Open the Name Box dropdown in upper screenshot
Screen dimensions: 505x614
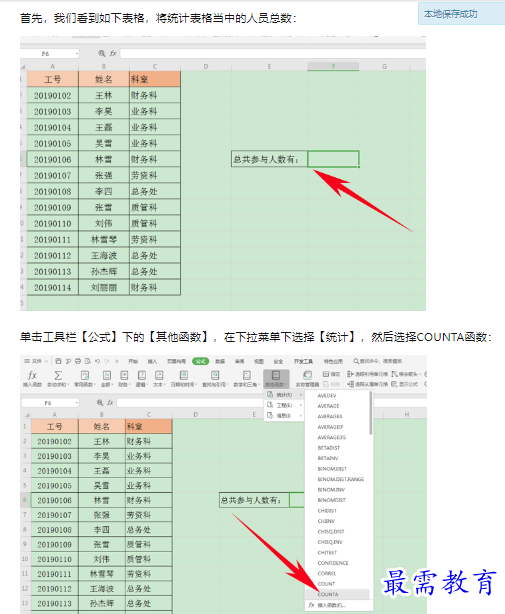(x=77, y=53)
